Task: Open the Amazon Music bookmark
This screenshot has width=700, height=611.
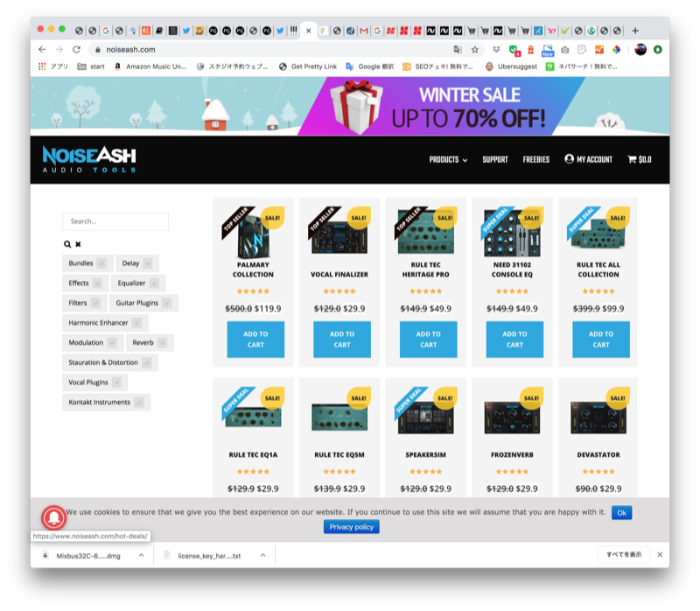Action: tap(150, 67)
